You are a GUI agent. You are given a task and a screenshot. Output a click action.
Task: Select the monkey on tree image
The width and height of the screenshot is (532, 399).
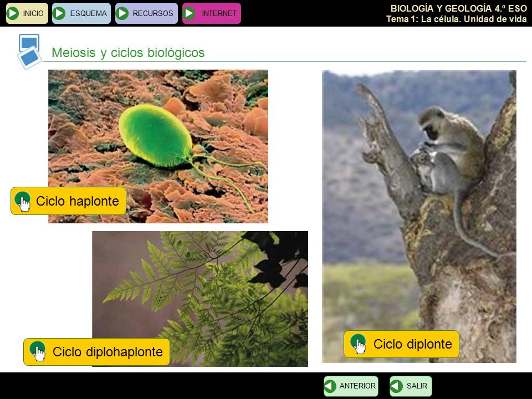(419, 216)
